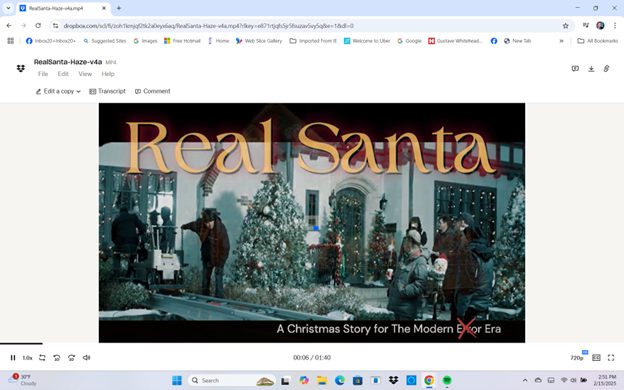Download the video file
Image resolution: width=624 pixels, height=390 pixels.
591,69
